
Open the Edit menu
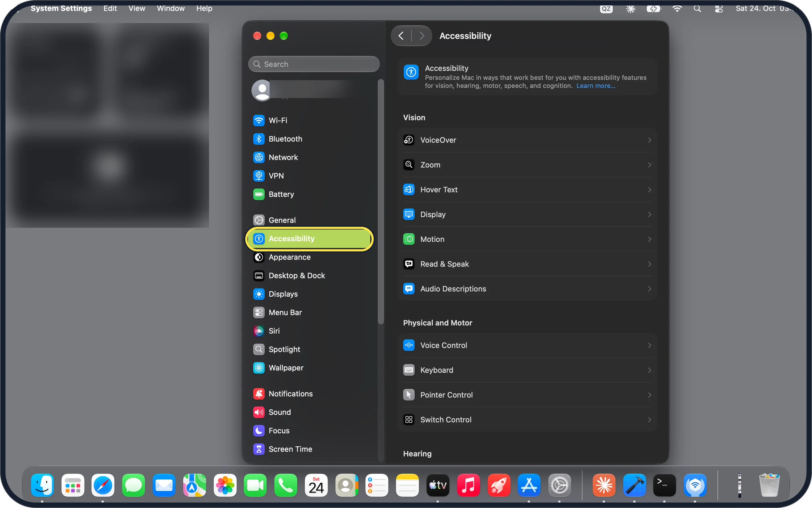point(110,8)
